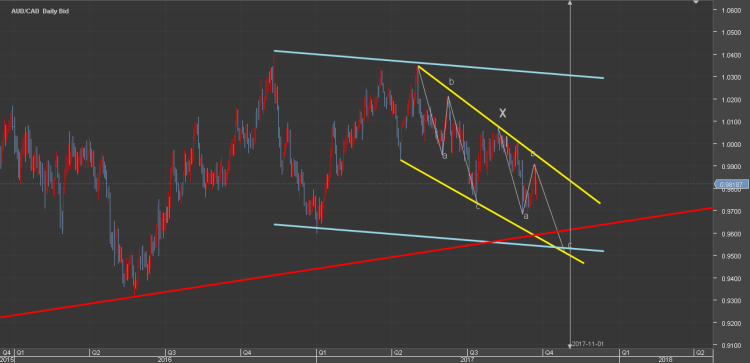Select the upper light-blue resistance line
Image resolution: width=750 pixels, height=363 pixels.
pyautogui.click(x=438, y=64)
